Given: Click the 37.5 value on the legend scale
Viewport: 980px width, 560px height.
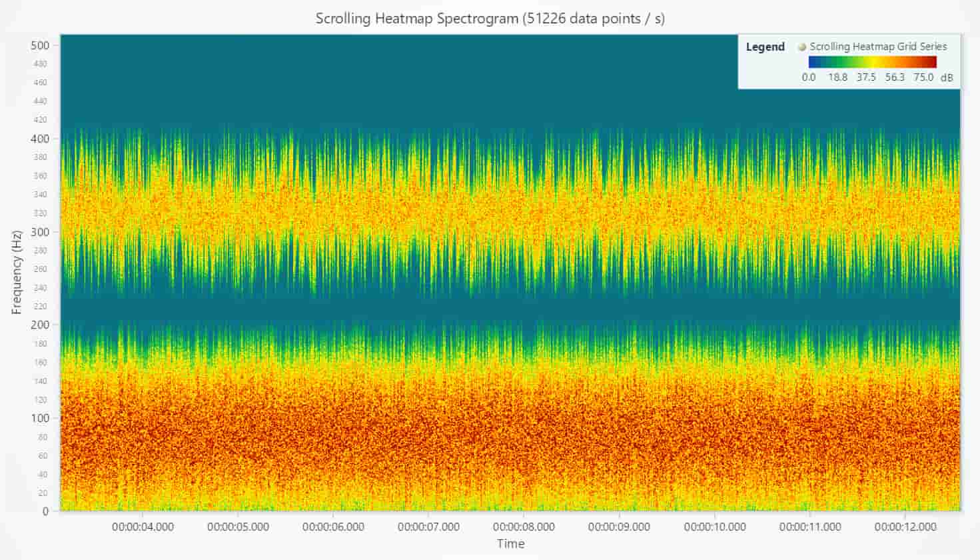Looking at the screenshot, I should tap(866, 77).
